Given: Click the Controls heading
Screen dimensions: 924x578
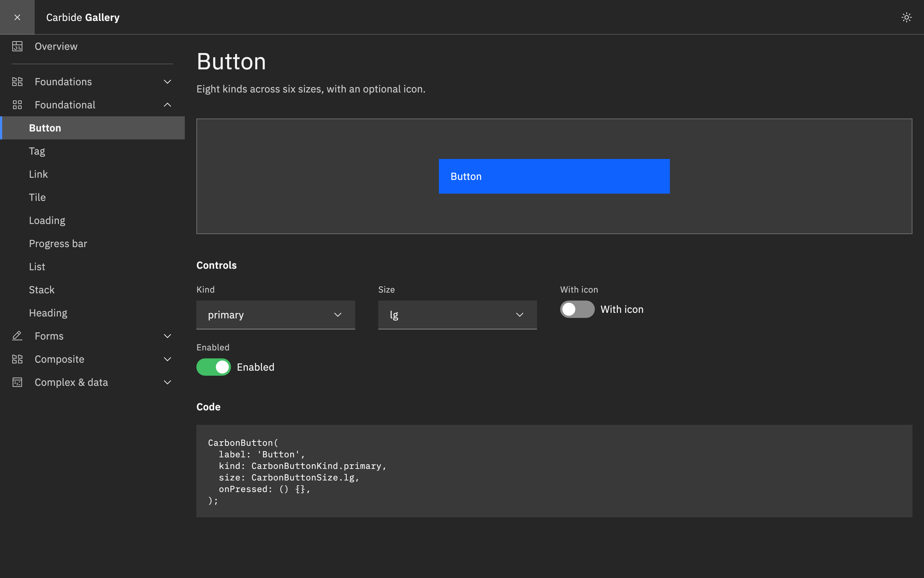Looking at the screenshot, I should pos(217,265).
